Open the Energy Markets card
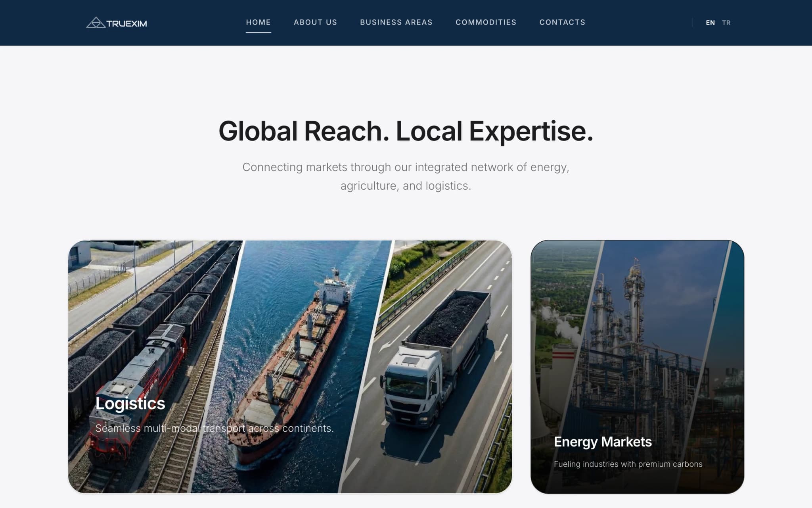Viewport: 812px width, 508px height. (637, 367)
